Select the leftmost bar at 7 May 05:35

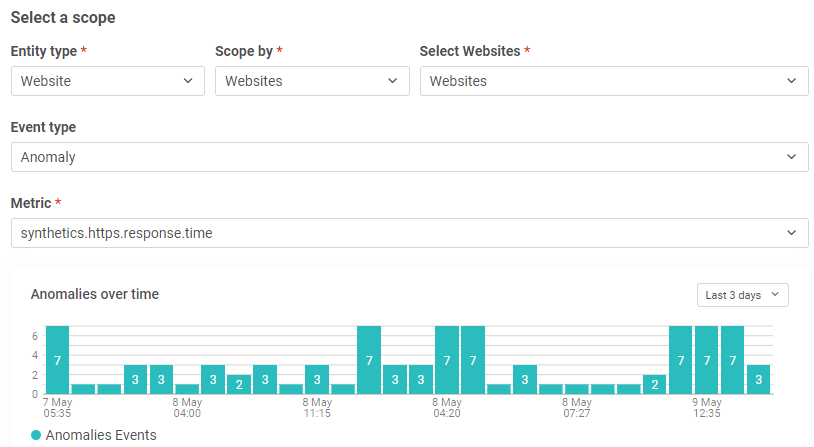(x=57, y=360)
